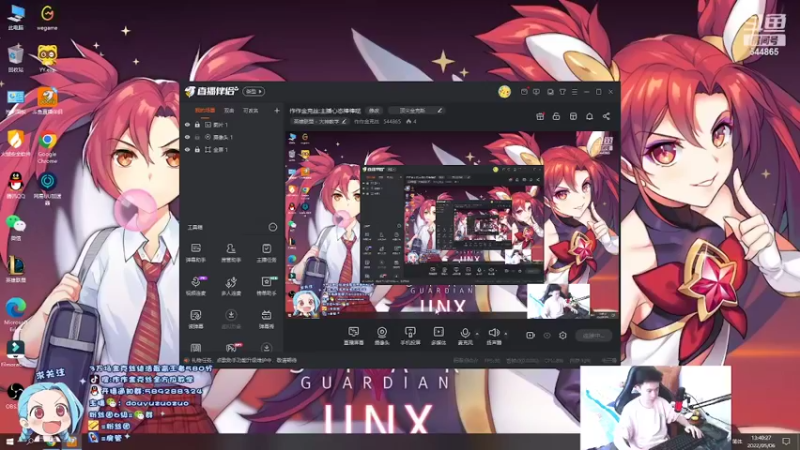Toggle visibility of the 摄像头 1 source

point(187,137)
